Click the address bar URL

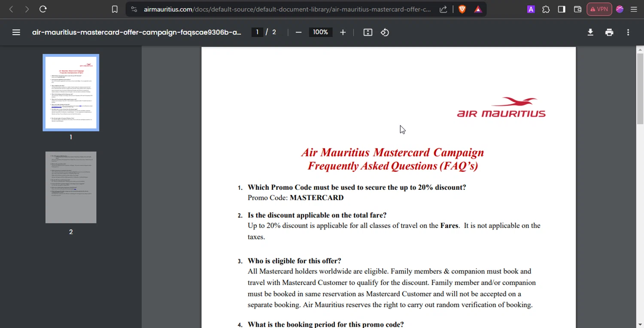287,9
